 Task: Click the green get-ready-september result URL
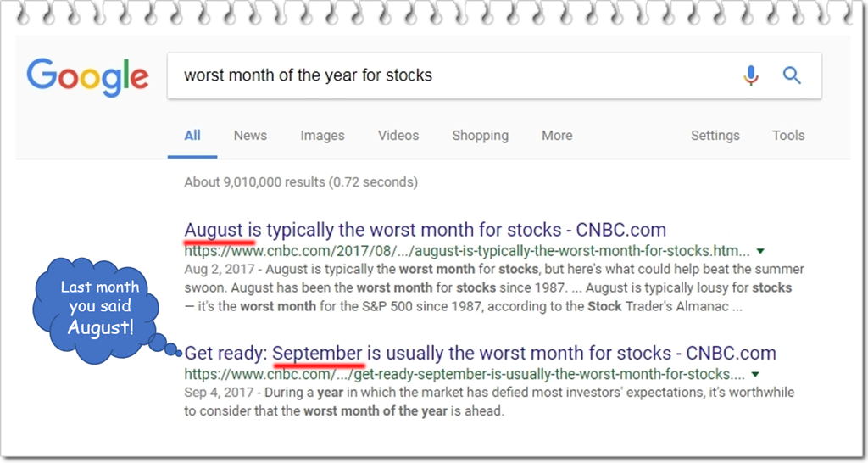(x=465, y=374)
